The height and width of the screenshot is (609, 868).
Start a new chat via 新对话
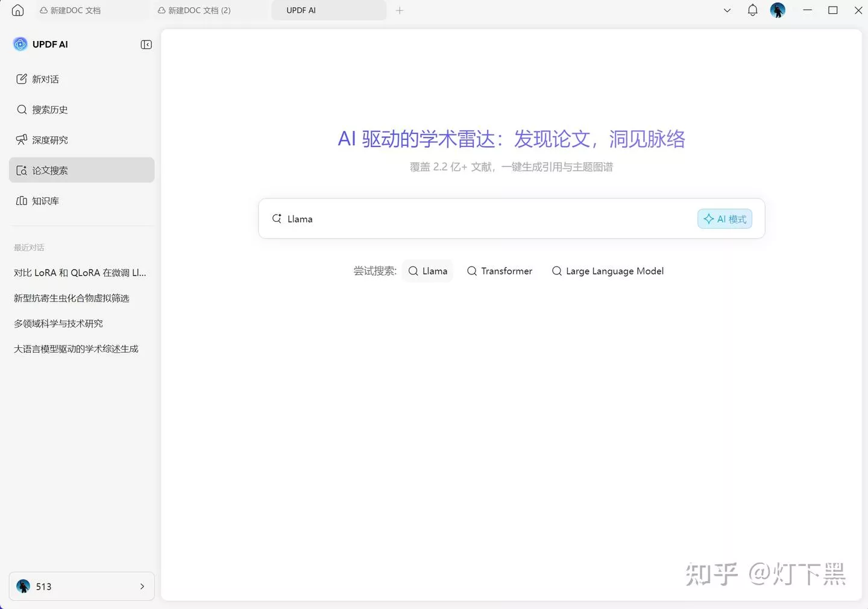click(45, 79)
